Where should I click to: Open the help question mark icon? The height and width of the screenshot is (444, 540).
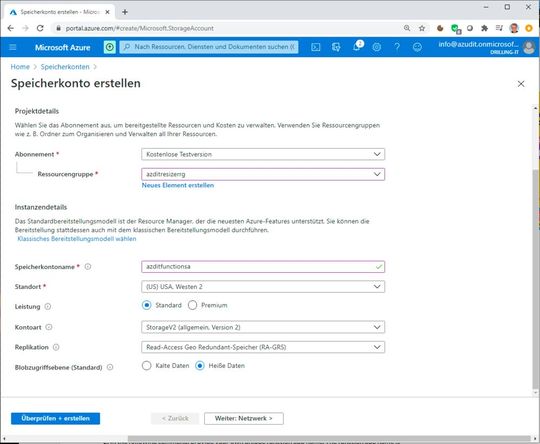pyautogui.click(x=397, y=47)
